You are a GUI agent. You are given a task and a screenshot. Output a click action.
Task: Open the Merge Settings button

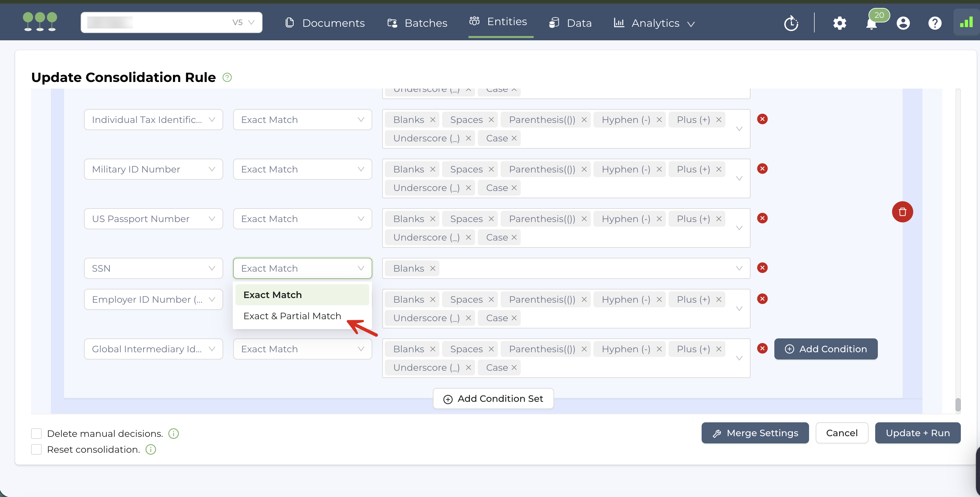click(x=755, y=433)
